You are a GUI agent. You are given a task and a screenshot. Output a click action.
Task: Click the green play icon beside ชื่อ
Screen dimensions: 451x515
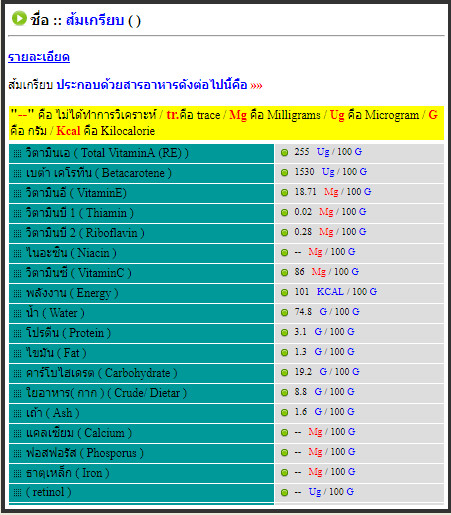19,19
